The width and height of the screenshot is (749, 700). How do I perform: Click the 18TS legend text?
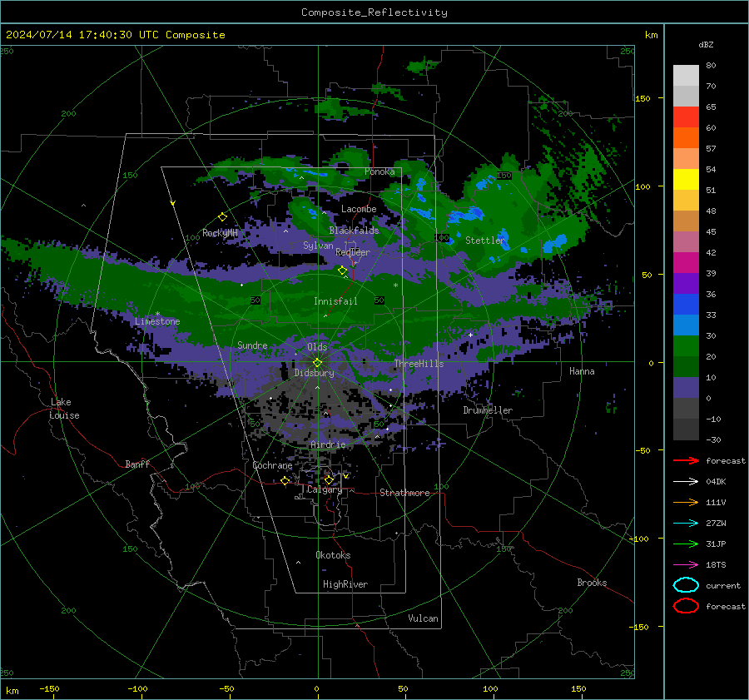[716, 564]
